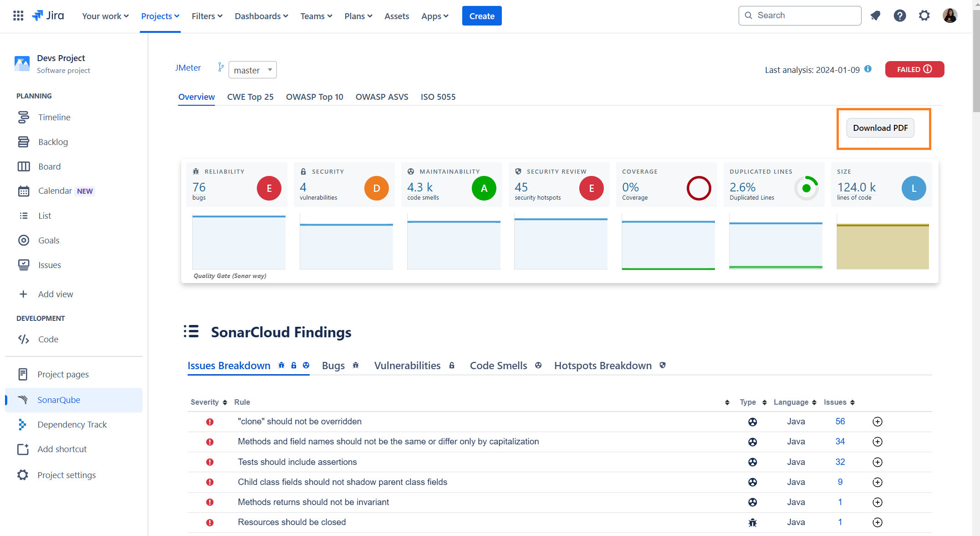Switch to the CWE Top 25 tab
980x536 pixels.
250,97
